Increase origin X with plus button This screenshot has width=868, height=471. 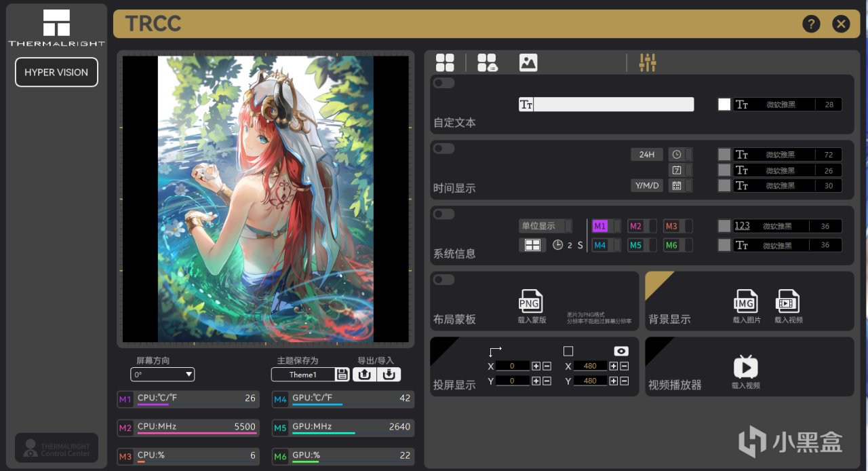coord(536,366)
